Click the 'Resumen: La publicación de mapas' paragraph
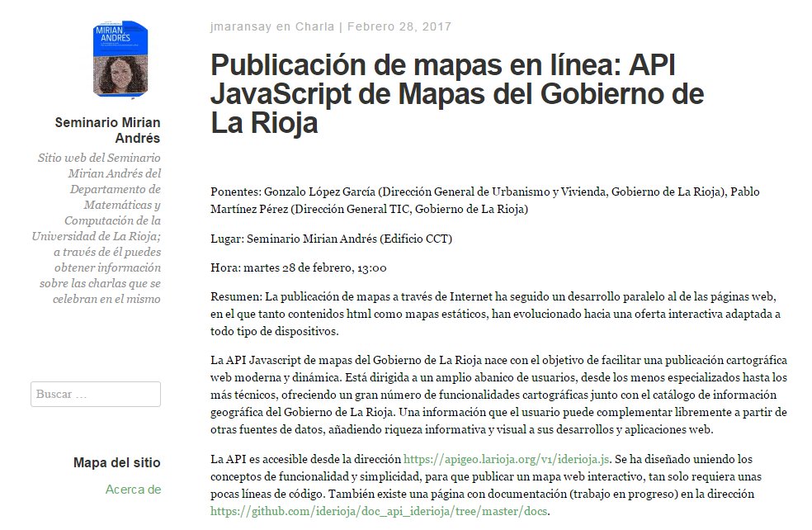The width and height of the screenshot is (812, 530). (x=496, y=314)
